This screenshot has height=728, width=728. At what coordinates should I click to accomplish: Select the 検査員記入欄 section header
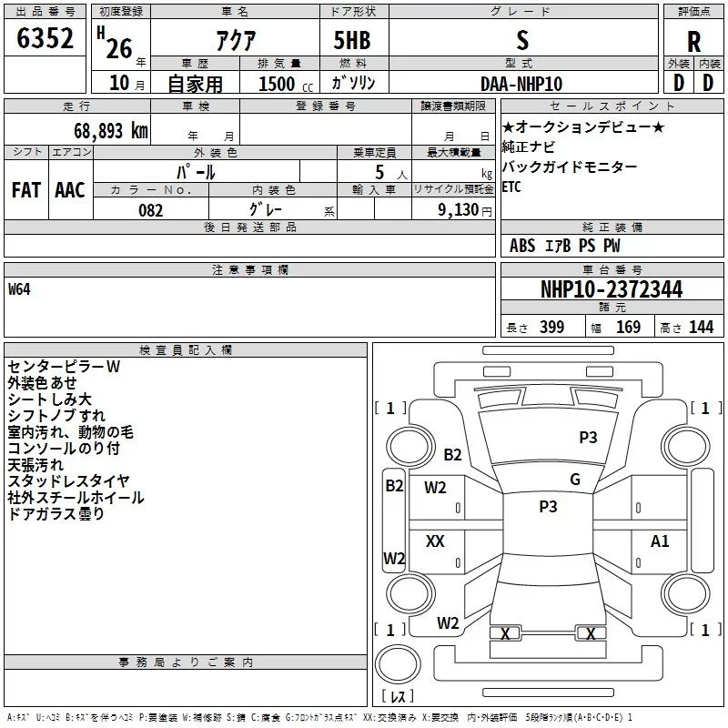186,350
